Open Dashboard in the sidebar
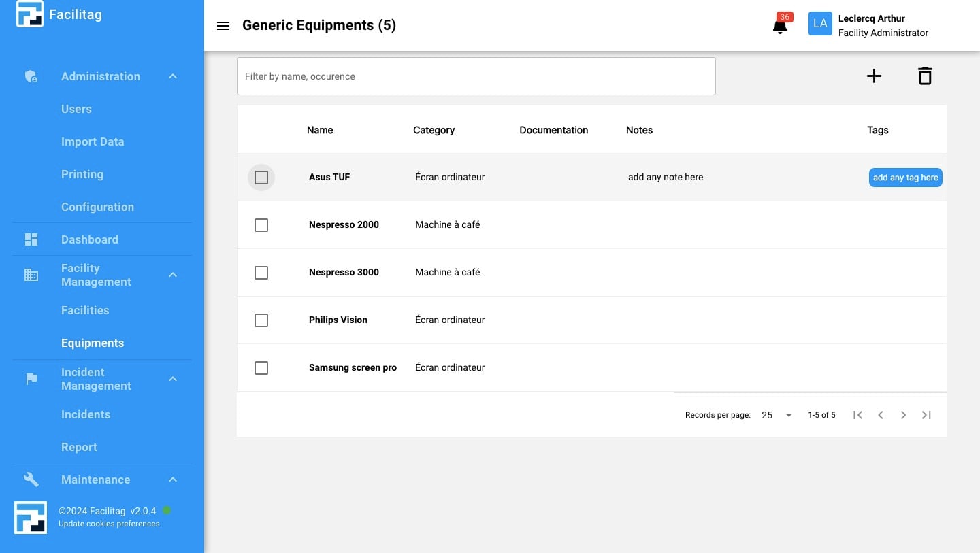The height and width of the screenshot is (553, 980). [x=90, y=239]
